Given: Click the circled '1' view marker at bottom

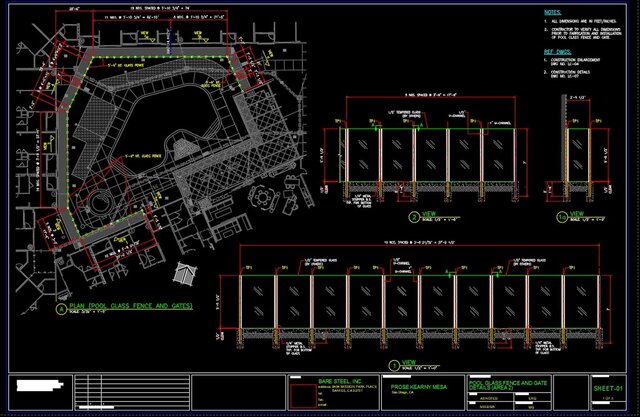Looking at the screenshot, I should coord(390,363).
